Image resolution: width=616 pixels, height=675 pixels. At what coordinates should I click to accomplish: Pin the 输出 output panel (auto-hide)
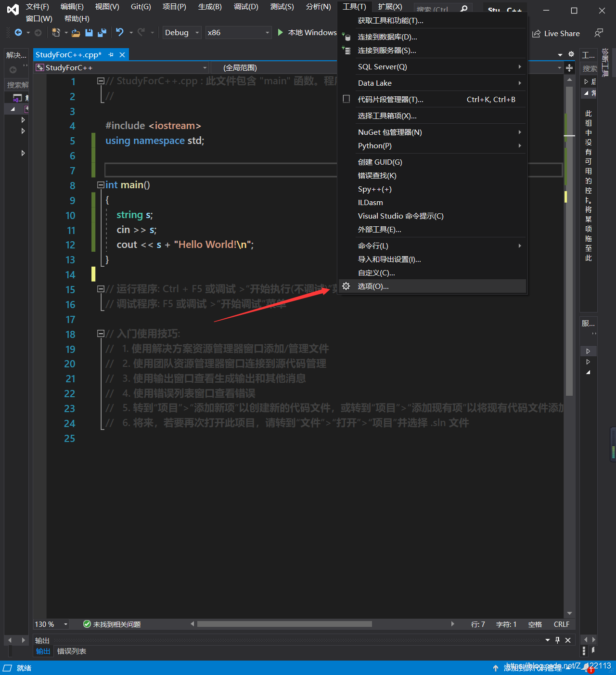point(558,640)
